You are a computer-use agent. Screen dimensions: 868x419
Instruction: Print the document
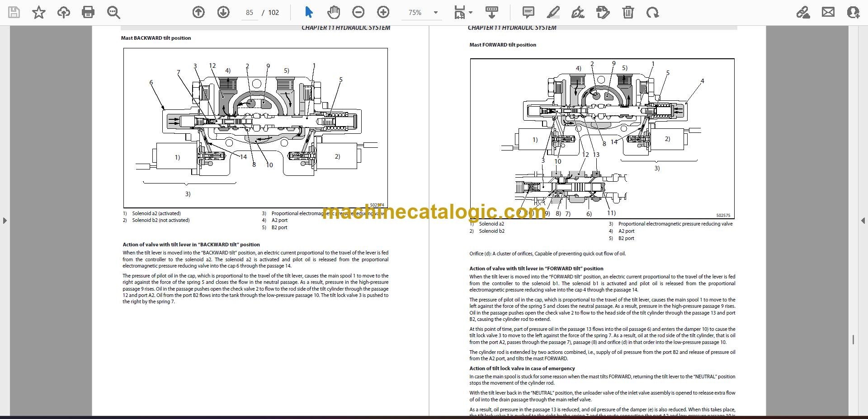coord(88,12)
